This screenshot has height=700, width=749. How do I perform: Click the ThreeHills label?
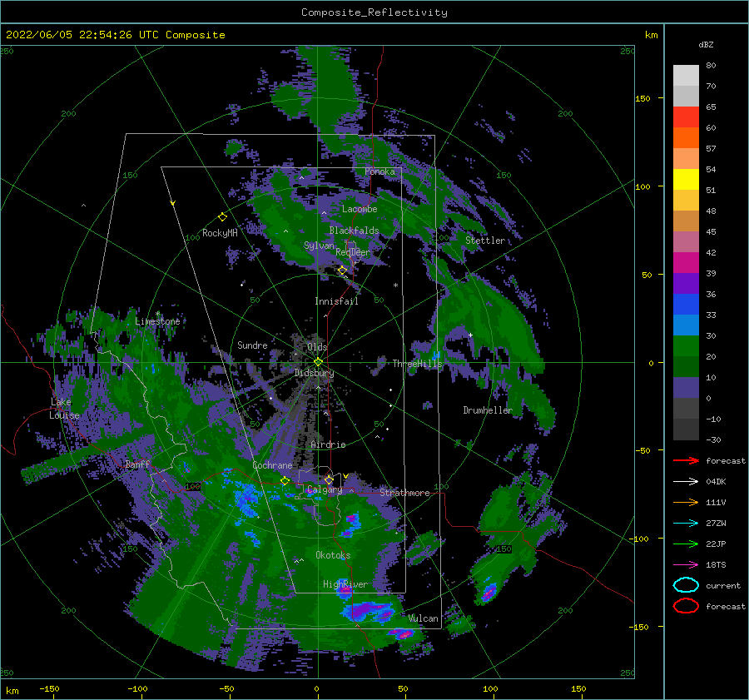click(417, 364)
